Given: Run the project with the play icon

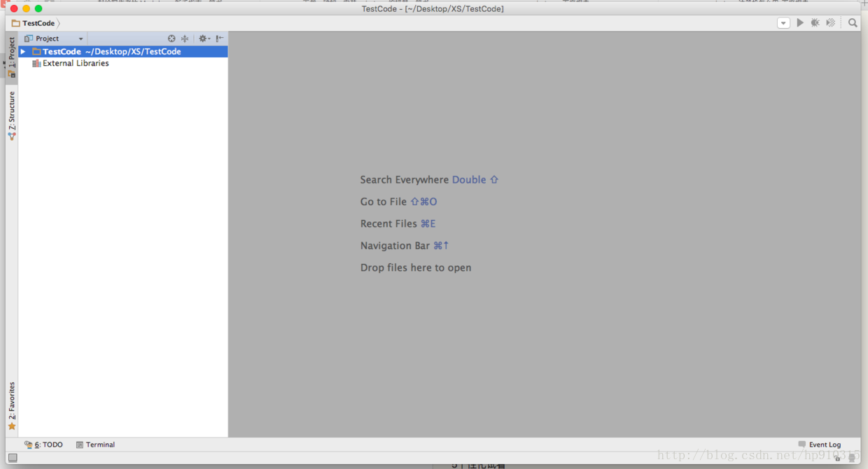Looking at the screenshot, I should pyautogui.click(x=800, y=23).
